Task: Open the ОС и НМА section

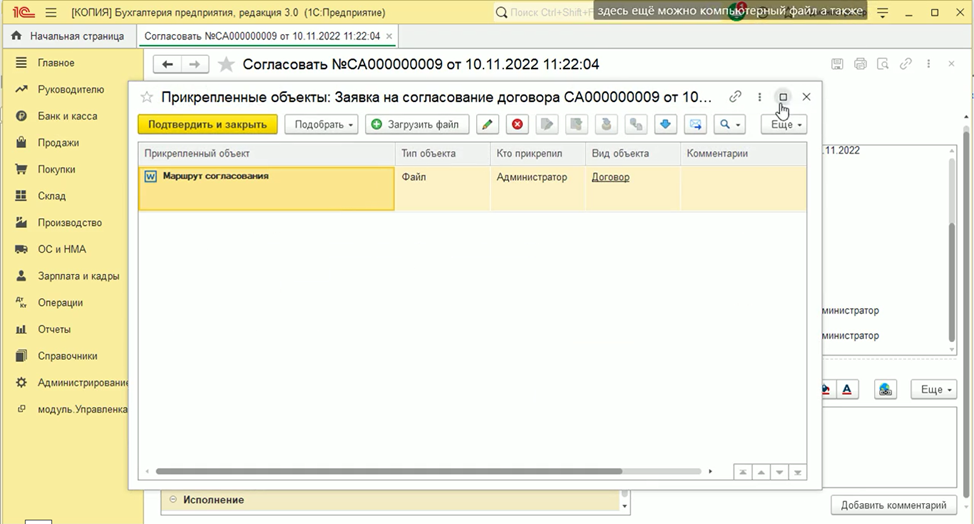Action: pyautogui.click(x=61, y=250)
